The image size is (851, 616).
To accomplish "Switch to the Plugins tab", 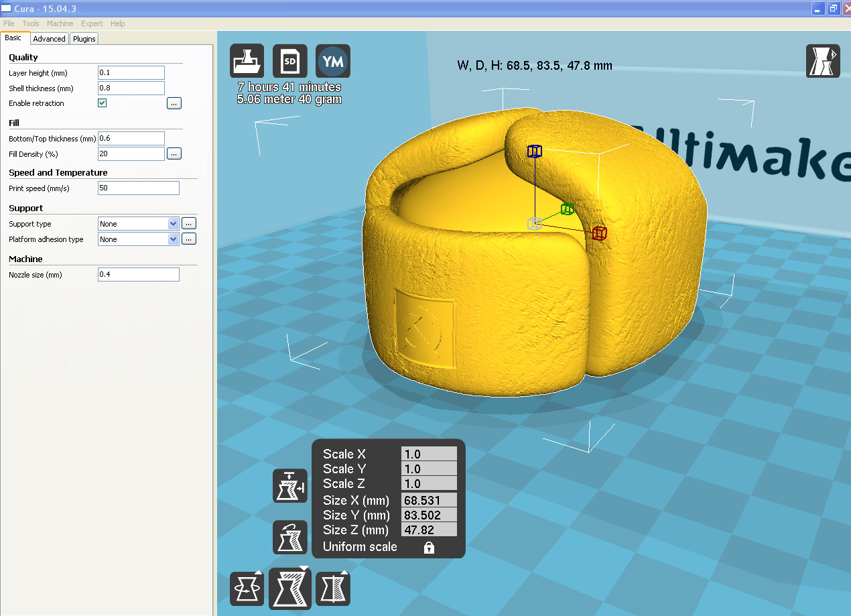I will pyautogui.click(x=84, y=39).
